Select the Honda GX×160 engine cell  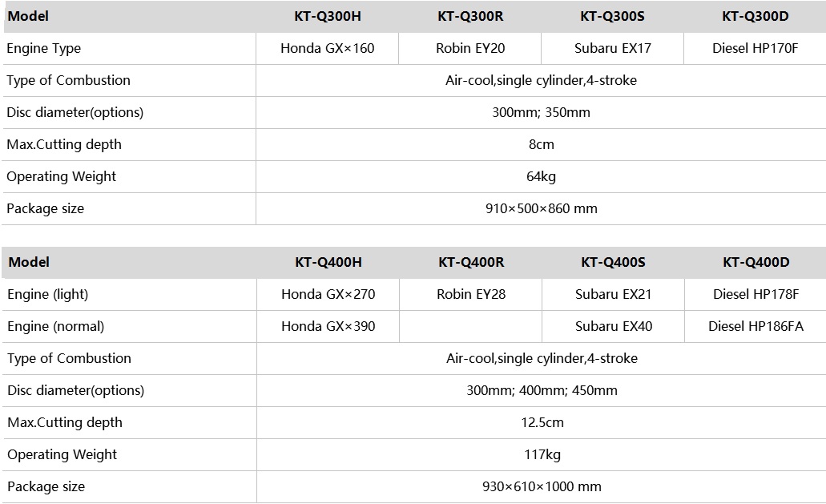point(327,48)
